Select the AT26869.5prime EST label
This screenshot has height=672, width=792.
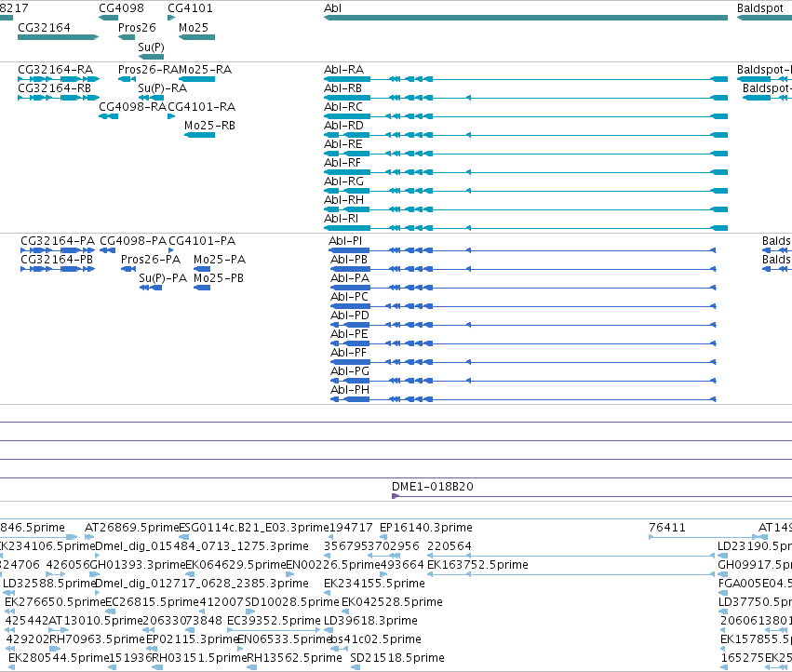(132, 528)
